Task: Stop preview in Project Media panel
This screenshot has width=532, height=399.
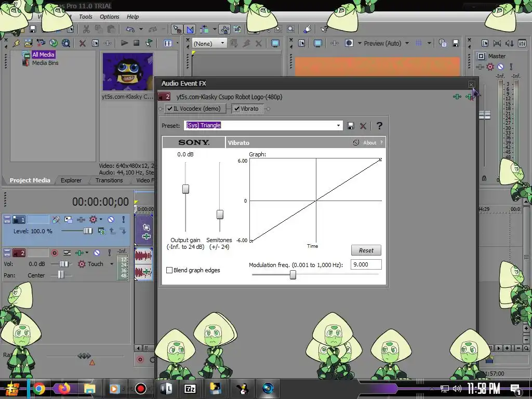Action: coord(137,43)
